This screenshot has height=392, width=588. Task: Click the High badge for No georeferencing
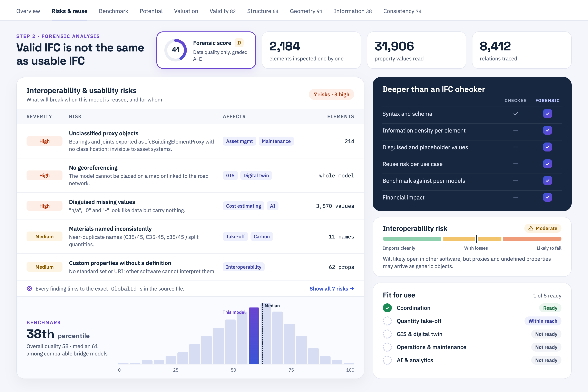(45, 176)
